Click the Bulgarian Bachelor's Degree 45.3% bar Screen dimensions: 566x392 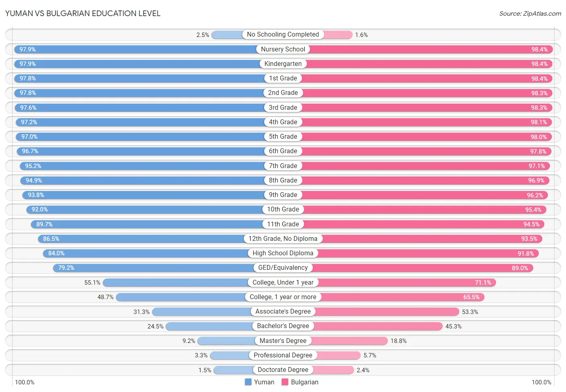pyautogui.click(x=363, y=326)
